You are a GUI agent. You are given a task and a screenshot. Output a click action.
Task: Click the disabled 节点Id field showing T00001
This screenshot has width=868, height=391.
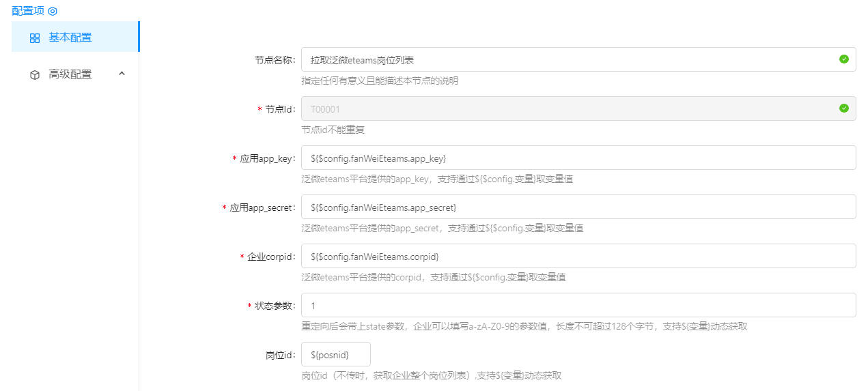pyautogui.click(x=567, y=109)
